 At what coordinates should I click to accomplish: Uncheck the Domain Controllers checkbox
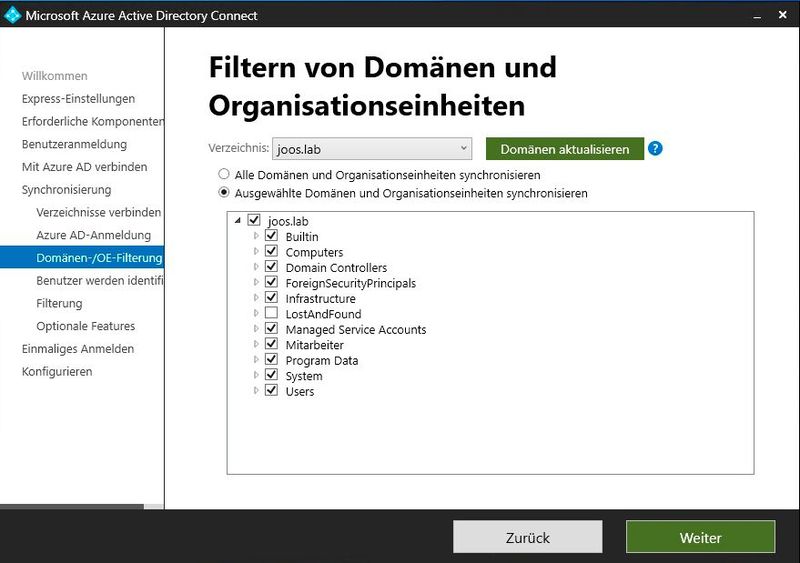pos(271,266)
